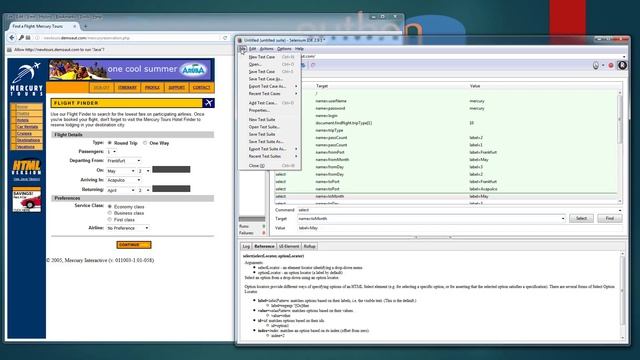
Task: Expand the Export Test Case As submenu
Action: coord(270,86)
